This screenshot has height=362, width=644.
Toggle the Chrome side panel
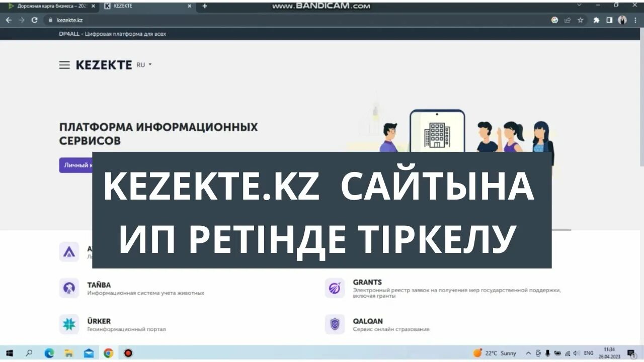[x=609, y=20]
